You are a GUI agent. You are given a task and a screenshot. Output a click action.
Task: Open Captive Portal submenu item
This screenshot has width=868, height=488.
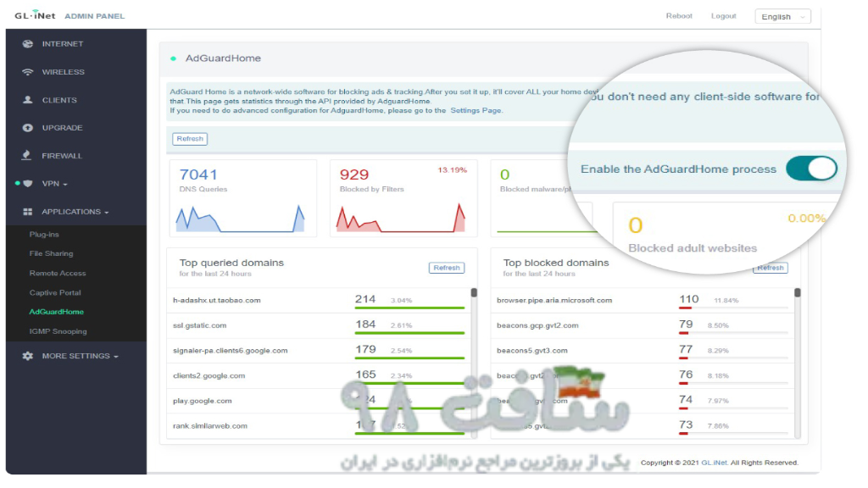coord(55,292)
